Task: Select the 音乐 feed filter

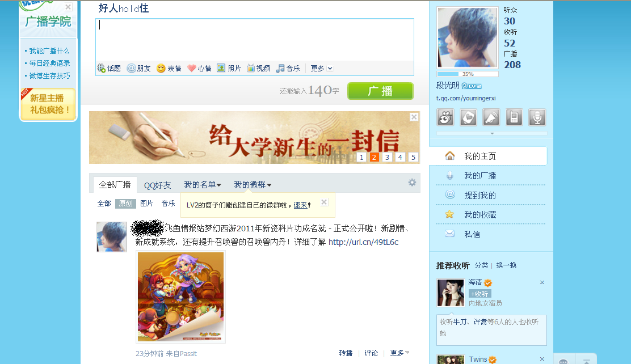Action: coord(168,204)
